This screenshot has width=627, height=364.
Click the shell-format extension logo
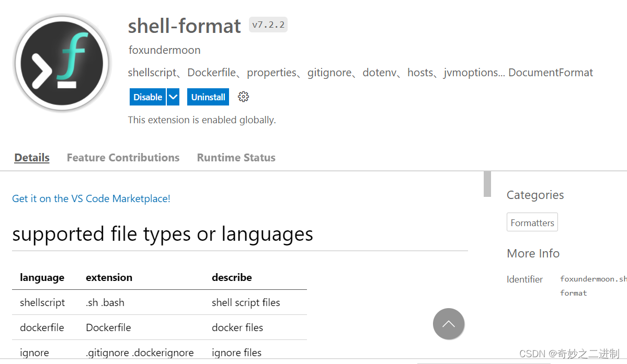tap(61, 63)
